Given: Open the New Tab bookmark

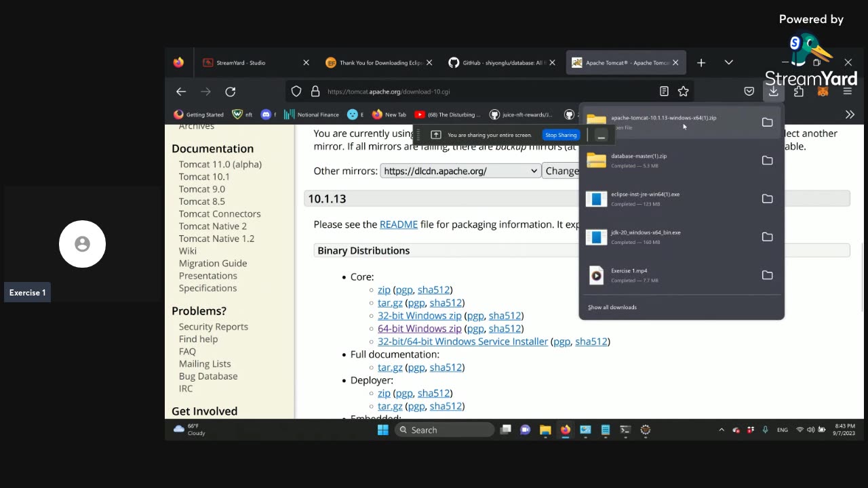Looking at the screenshot, I should pyautogui.click(x=389, y=115).
